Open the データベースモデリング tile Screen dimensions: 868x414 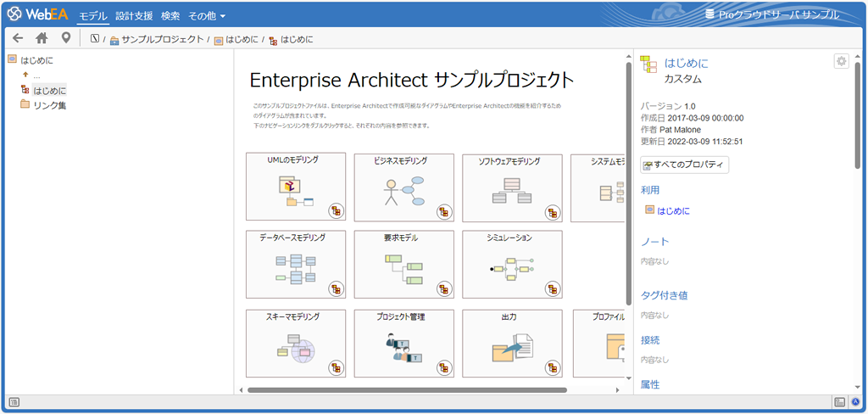(296, 265)
